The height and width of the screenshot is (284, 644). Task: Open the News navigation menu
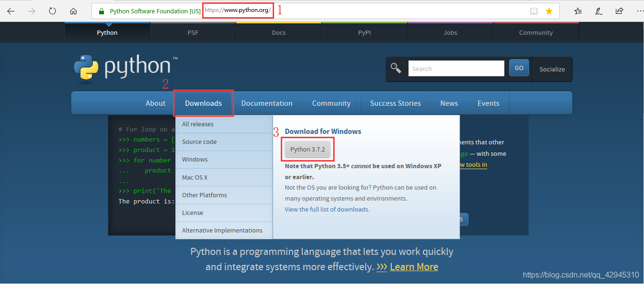pyautogui.click(x=449, y=103)
